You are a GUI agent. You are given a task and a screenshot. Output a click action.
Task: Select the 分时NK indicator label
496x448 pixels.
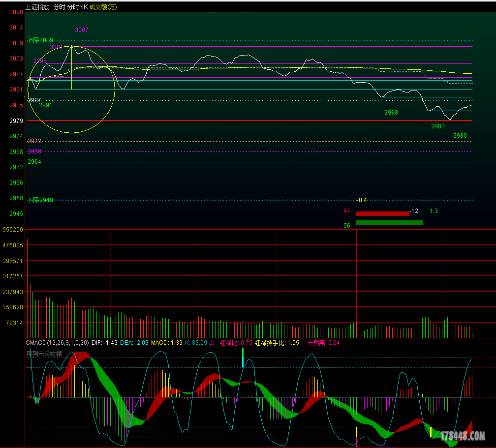(78, 7)
